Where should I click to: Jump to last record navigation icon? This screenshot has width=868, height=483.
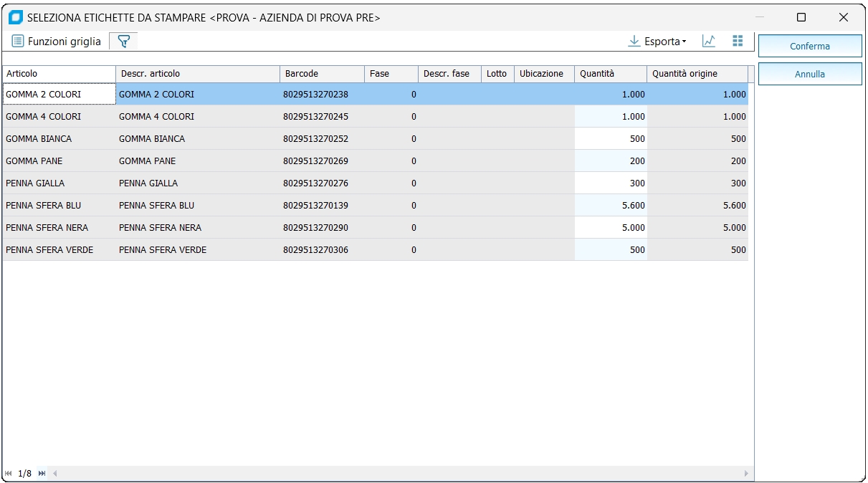click(x=42, y=474)
